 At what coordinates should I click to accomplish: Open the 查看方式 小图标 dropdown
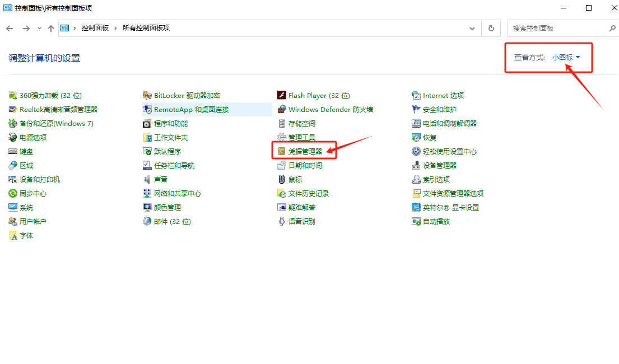point(566,58)
